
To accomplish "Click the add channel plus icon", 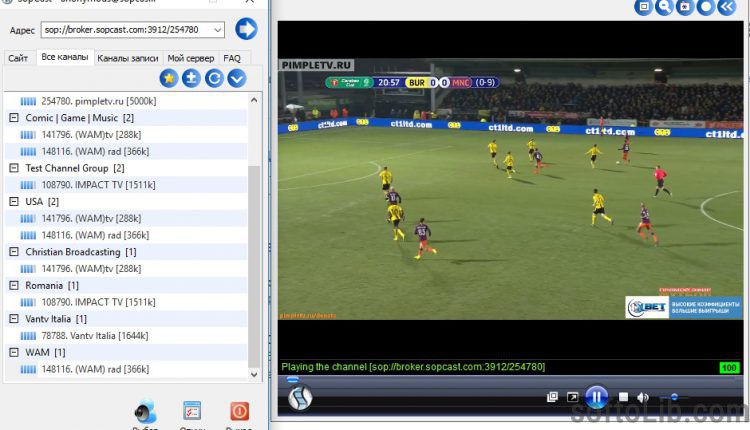I will click(x=191, y=78).
